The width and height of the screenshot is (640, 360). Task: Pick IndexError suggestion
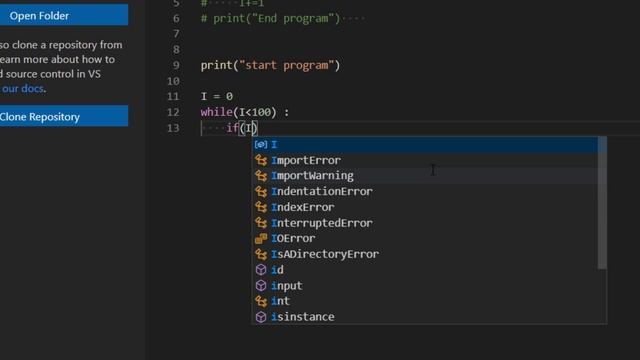[425, 207]
